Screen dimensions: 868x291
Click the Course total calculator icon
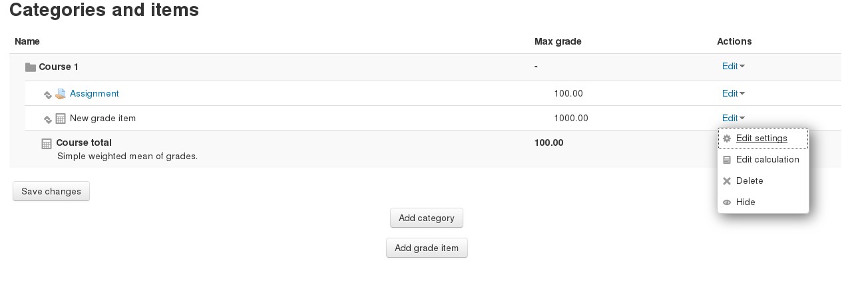47,143
